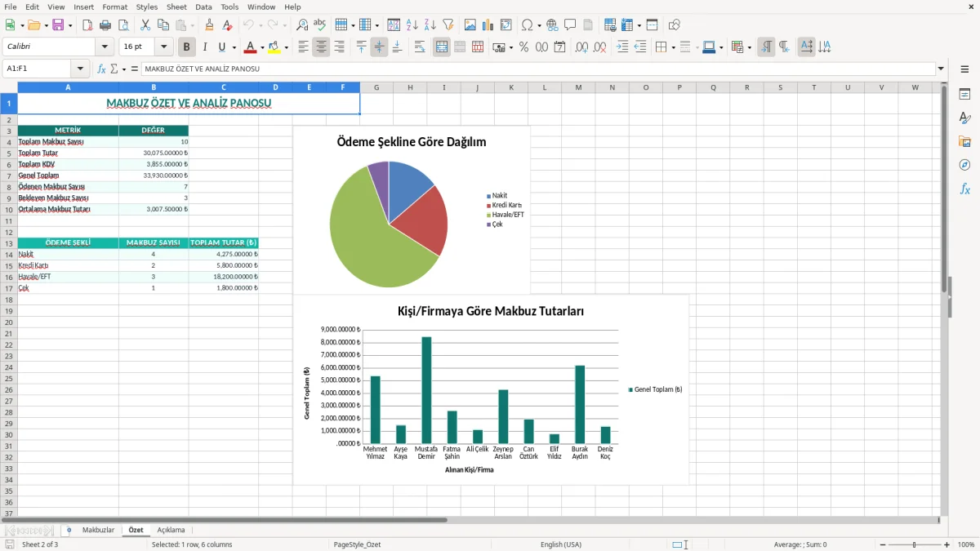Viewport: 980px width, 551px height.
Task: Open the Calibri font name dropdown
Action: (x=105, y=47)
